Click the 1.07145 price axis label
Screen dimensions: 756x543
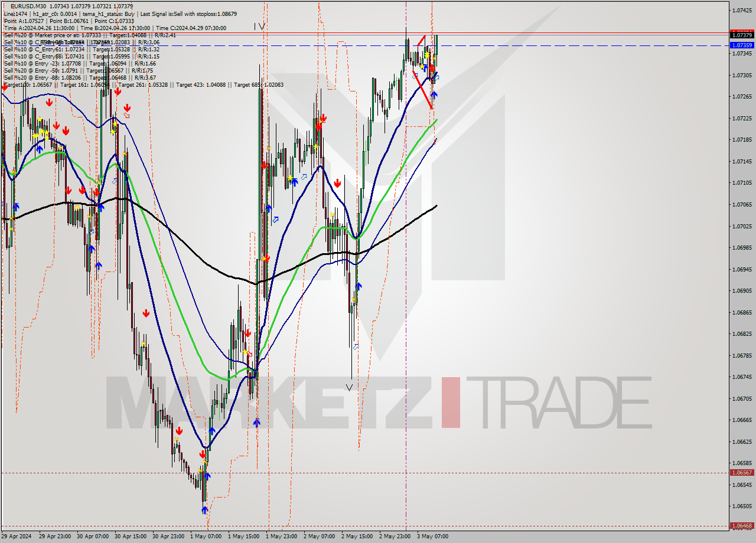[x=742, y=162]
